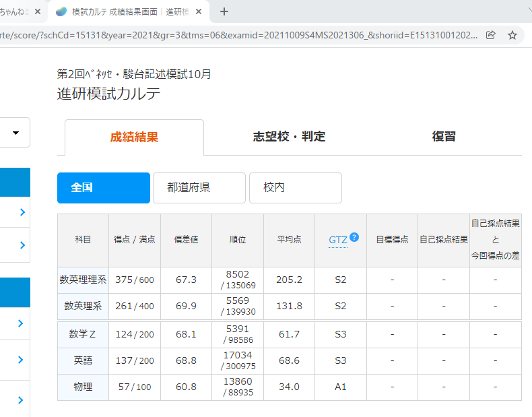Select the 数英理理系 row label
The width and height of the screenshot is (532, 417).
(83, 280)
